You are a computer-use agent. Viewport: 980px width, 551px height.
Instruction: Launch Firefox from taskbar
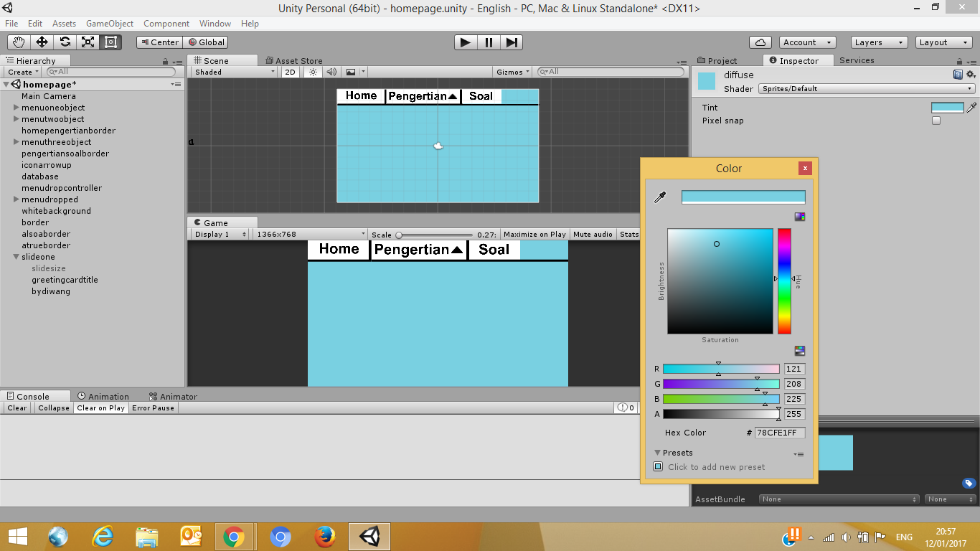tap(325, 537)
